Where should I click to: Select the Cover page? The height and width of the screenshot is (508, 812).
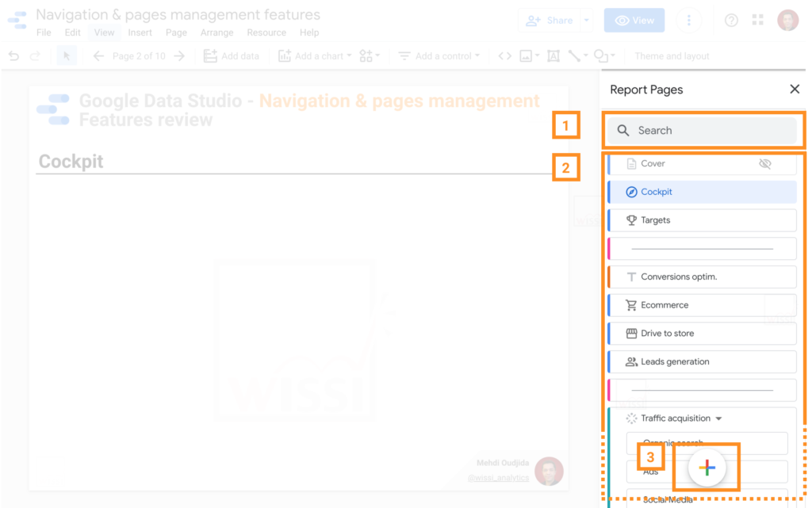[x=702, y=163]
